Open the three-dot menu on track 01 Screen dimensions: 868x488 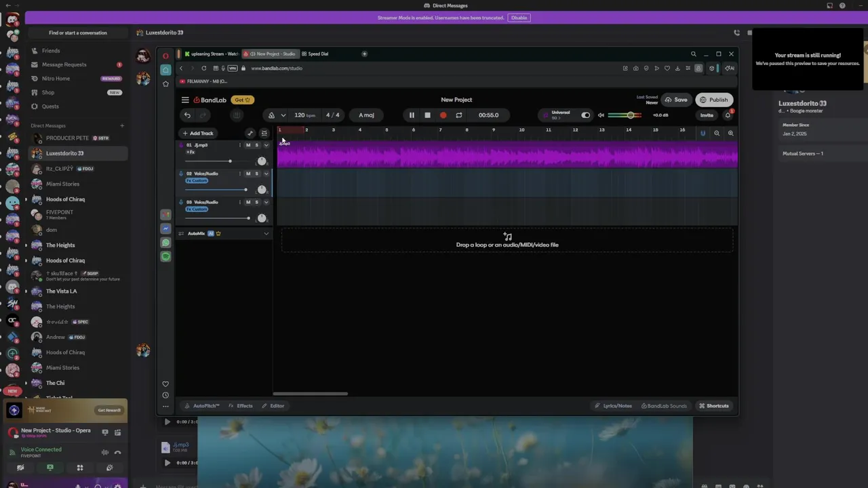point(239,145)
